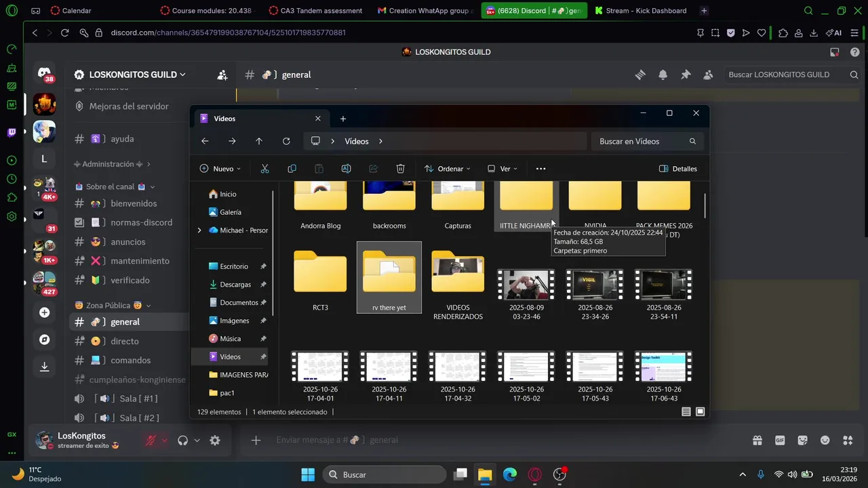Open the gift icon in Discord message bar
Screen dimensions: 868x488
coord(757,441)
